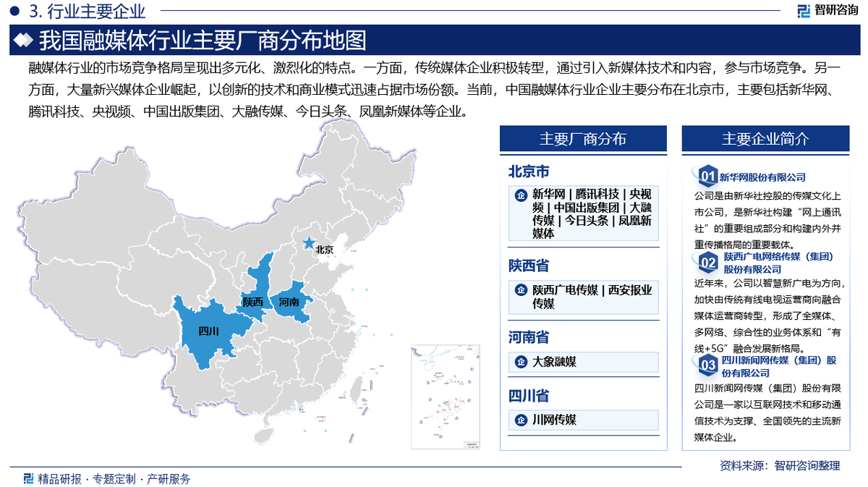Select the company title 新华网股份有限公司

762,177
